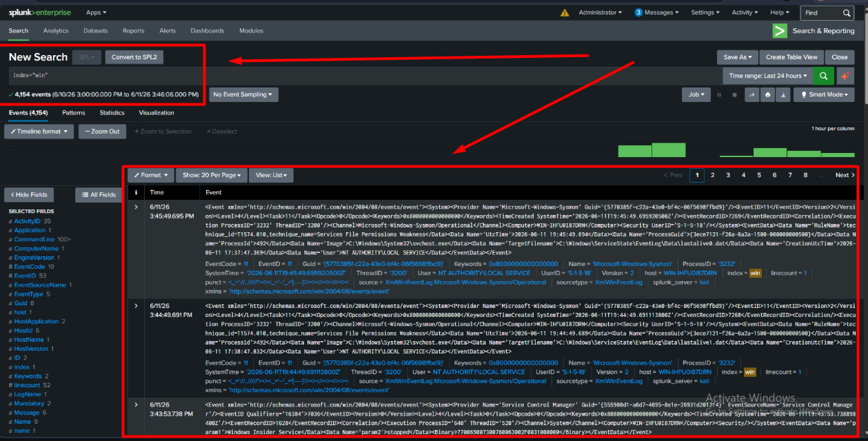Expand the 3:44:49 event row
This screenshot has width=868, height=441.
coord(137,305)
